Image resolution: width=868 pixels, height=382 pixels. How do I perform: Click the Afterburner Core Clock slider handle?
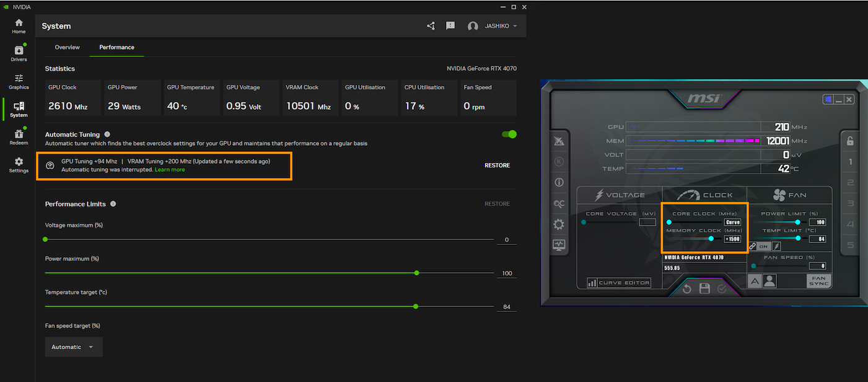click(669, 222)
